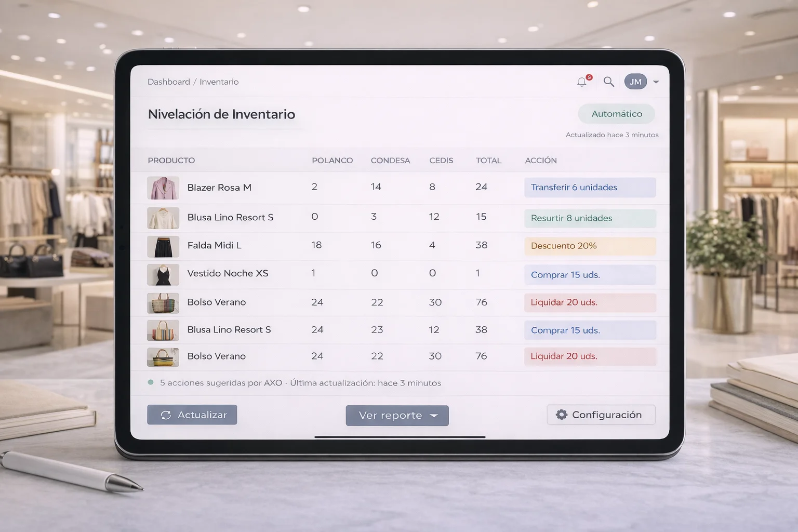Open the notifications bell
798x532 pixels.
(x=582, y=82)
